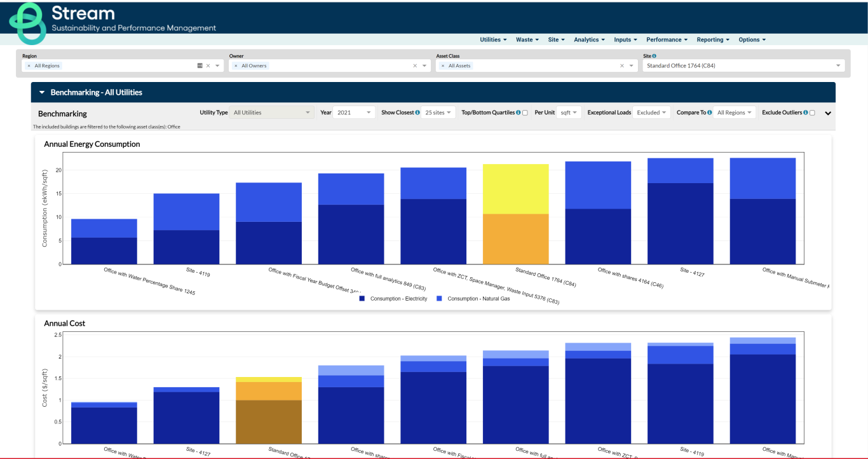Open the Year dropdown
The width and height of the screenshot is (868, 459).
353,113
